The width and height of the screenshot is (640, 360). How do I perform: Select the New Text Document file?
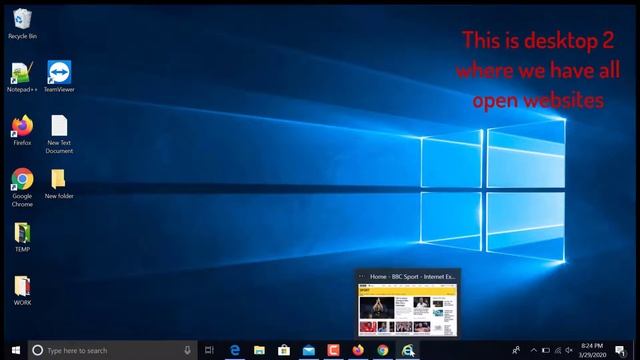click(59, 134)
